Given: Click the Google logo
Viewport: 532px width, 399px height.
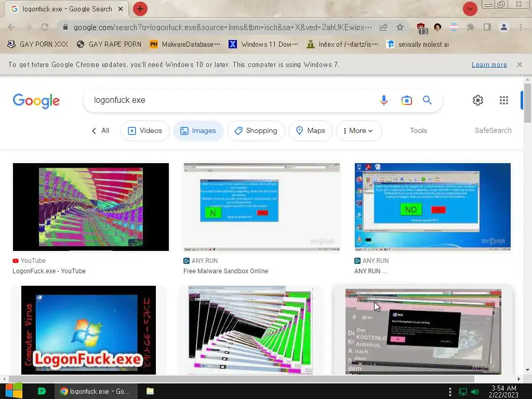Looking at the screenshot, I should tap(36, 101).
